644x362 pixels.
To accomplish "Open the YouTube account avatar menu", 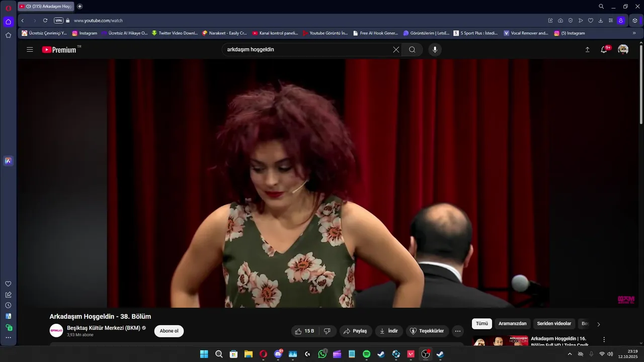I will (623, 49).
